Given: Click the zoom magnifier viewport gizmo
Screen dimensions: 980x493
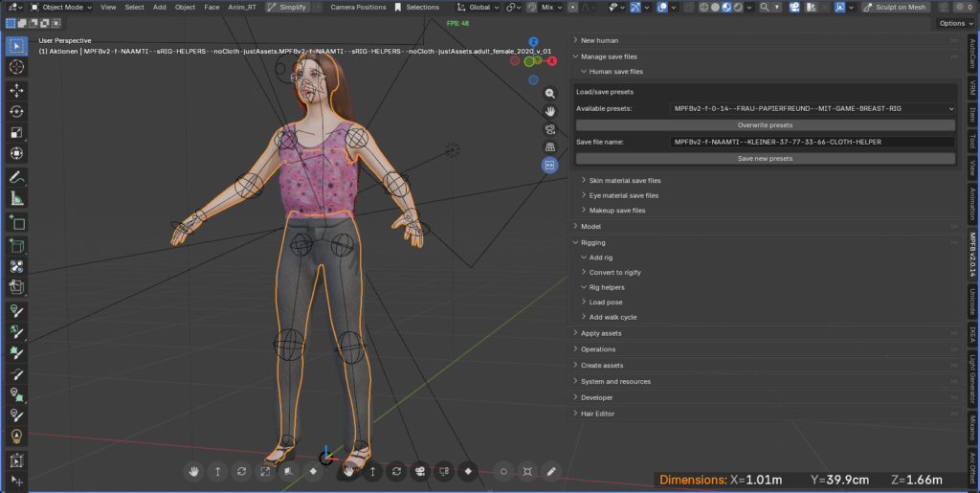Looking at the screenshot, I should (x=550, y=94).
